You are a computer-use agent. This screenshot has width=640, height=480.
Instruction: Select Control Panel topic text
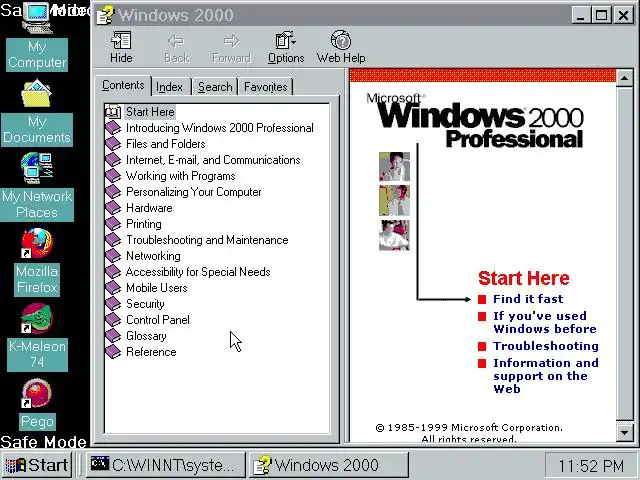(x=158, y=320)
